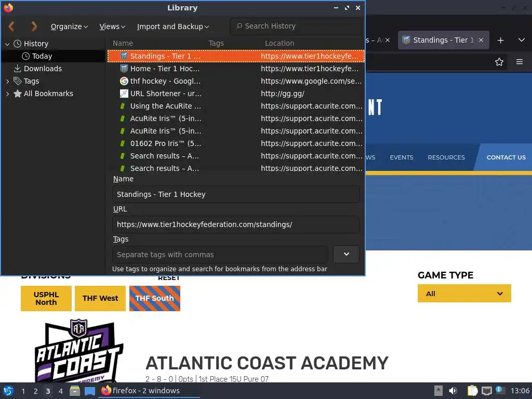Viewport: 532px width, 399px height.
Task: Filter by the THF West division button
Action: (x=100, y=298)
